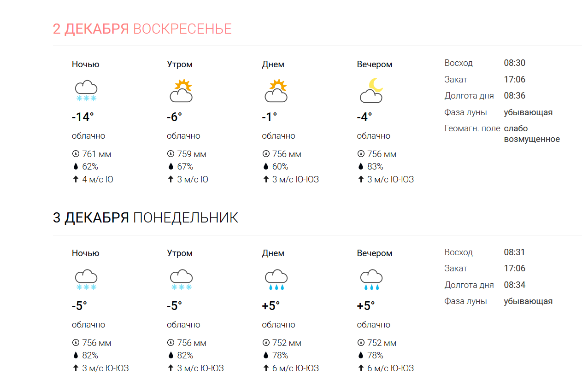Click pressure gauge icon beside 759 мм
This screenshot has width=582, height=392.
(x=170, y=154)
